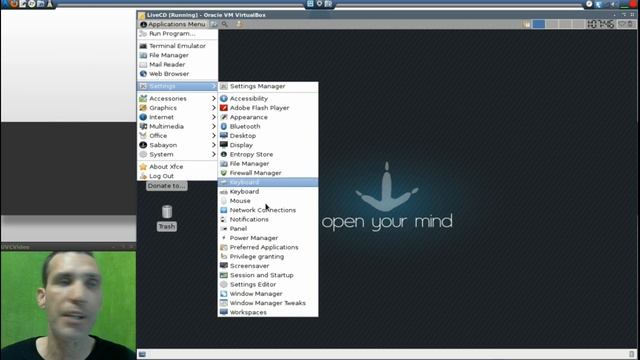
Task: Click the Mouse icon in Settings submenu
Action: [x=224, y=201]
